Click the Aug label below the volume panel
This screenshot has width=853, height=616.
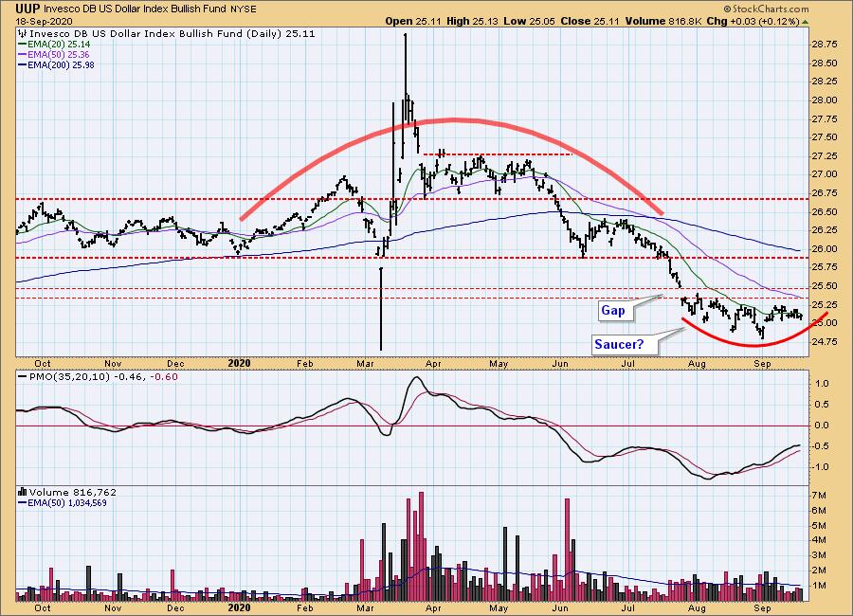click(x=697, y=607)
